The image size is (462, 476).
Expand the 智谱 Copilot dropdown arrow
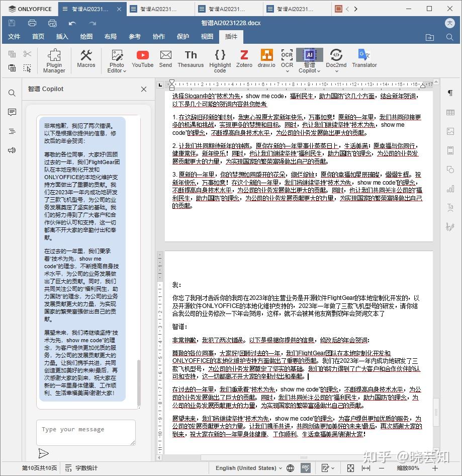click(319, 71)
